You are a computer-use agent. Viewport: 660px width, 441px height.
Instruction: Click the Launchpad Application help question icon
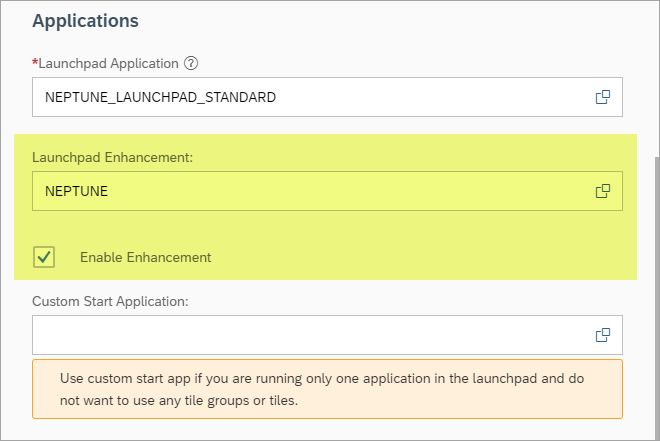(x=191, y=63)
